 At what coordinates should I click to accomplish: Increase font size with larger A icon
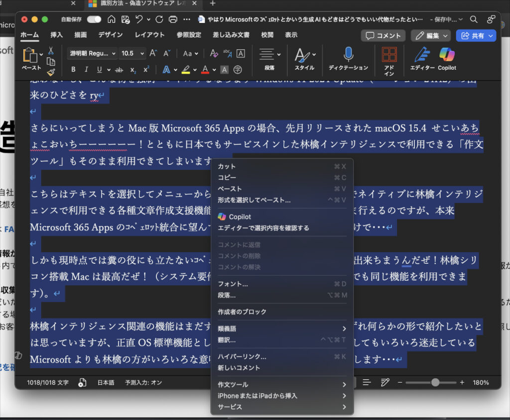pyautogui.click(x=153, y=53)
